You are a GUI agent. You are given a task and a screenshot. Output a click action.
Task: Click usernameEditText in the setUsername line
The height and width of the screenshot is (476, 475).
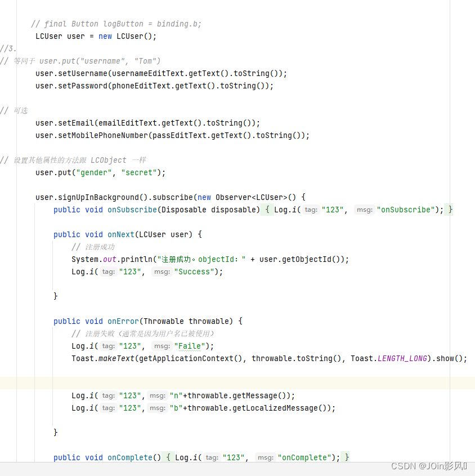click(148, 73)
